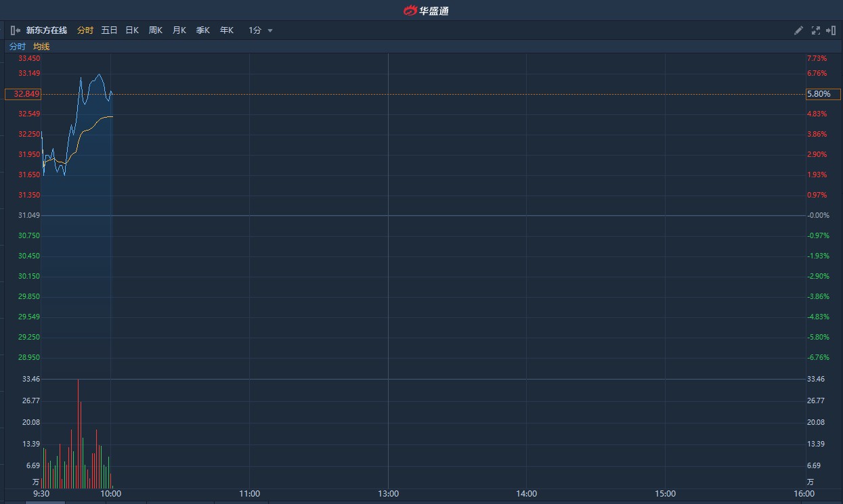This screenshot has width=843, height=504.
Task: Click the 10:00 time axis label
Action: coord(111,494)
